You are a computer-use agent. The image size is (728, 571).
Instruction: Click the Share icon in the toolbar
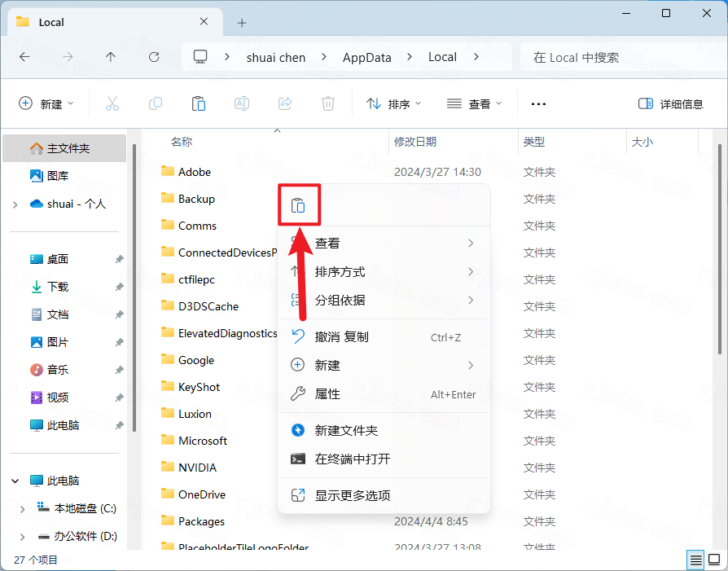point(285,103)
